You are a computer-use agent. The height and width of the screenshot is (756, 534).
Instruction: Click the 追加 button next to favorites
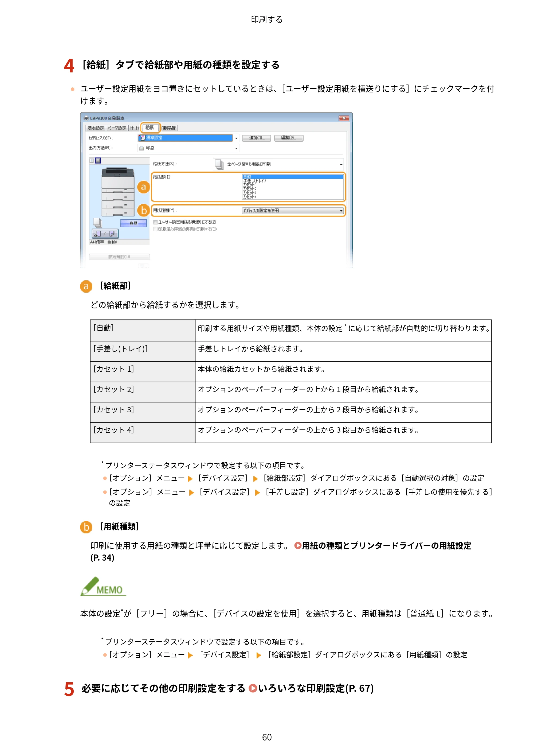[257, 138]
